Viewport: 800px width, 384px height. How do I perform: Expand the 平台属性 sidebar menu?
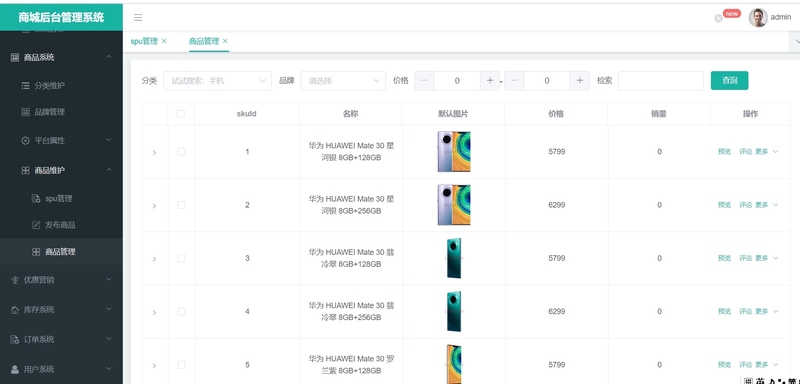(61, 140)
